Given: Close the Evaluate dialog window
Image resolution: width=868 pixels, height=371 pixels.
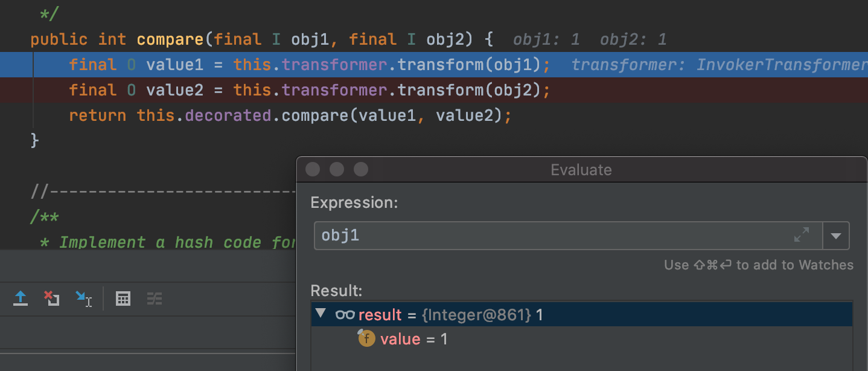Looking at the screenshot, I should 313,170.
